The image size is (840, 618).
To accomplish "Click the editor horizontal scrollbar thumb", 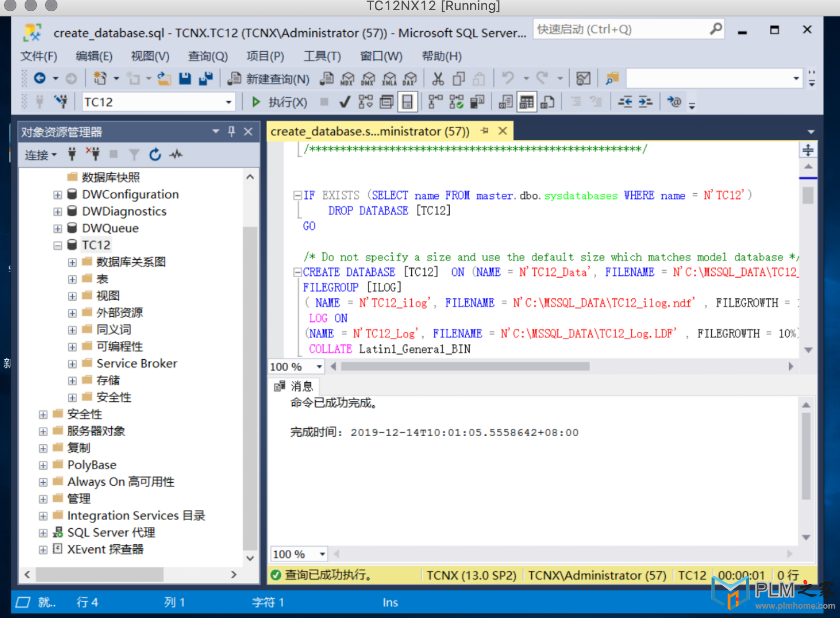I will click(465, 366).
